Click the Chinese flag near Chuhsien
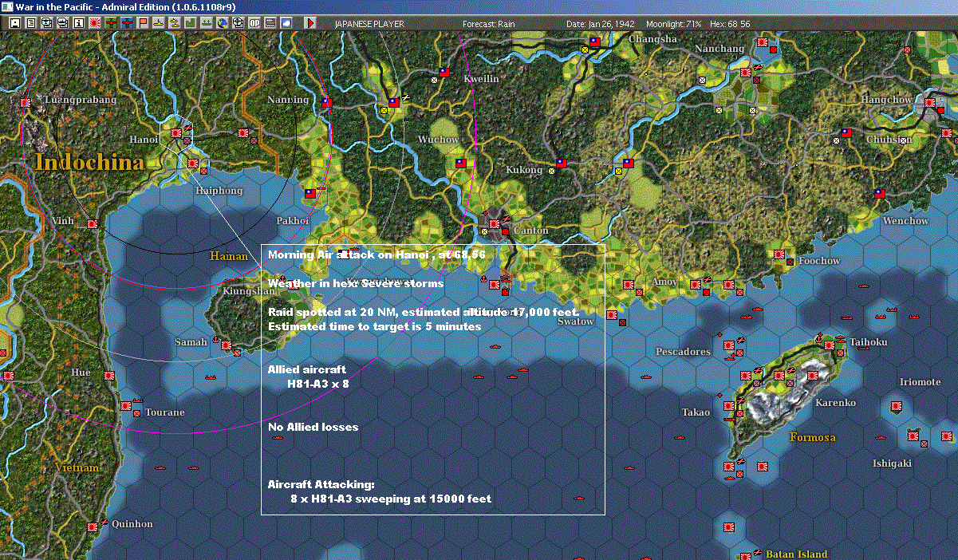 (x=846, y=133)
